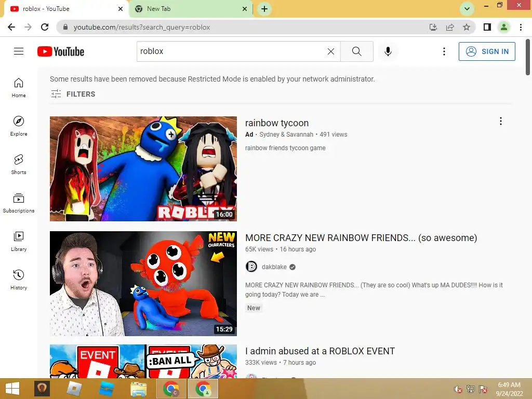Share this page via share icon
Viewport: 532px width, 399px height.
point(450,27)
